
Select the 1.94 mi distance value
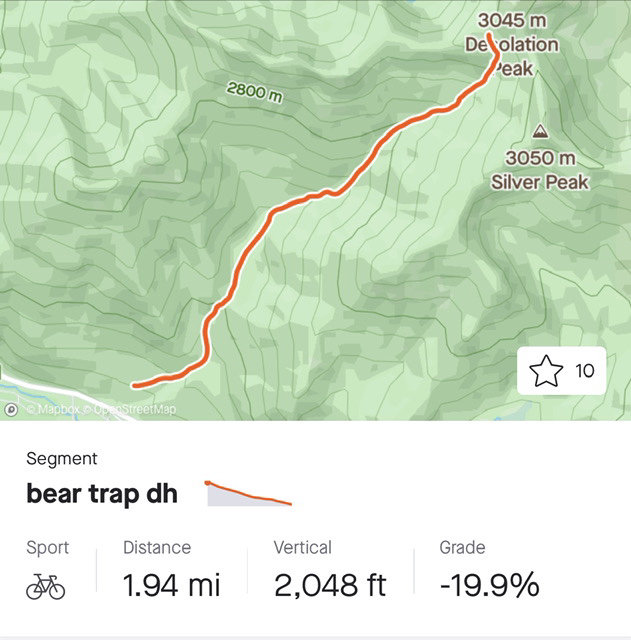[x=171, y=585]
